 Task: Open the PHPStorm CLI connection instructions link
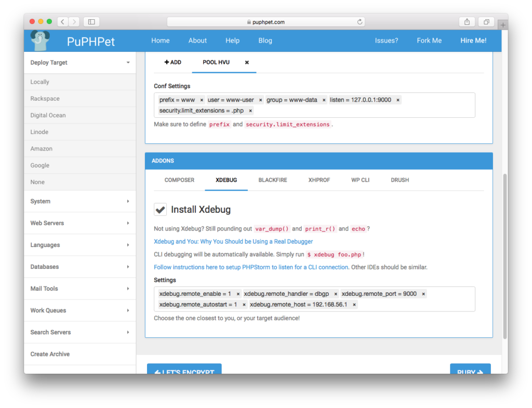click(251, 267)
